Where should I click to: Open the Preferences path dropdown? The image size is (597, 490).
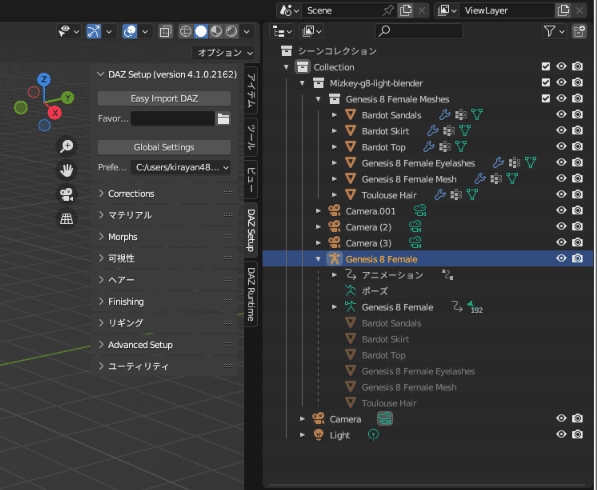[x=181, y=168]
